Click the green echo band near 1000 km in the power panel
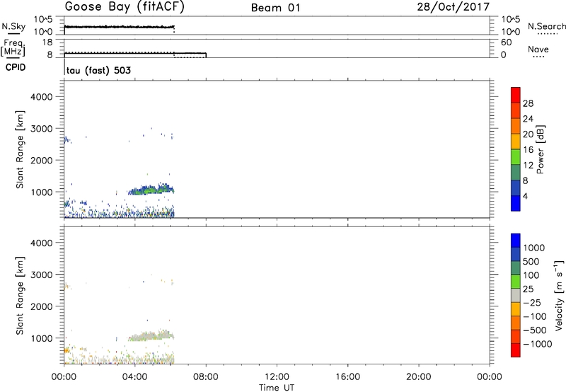Image resolution: width=566 pixels, height=392 pixels. coord(151,190)
